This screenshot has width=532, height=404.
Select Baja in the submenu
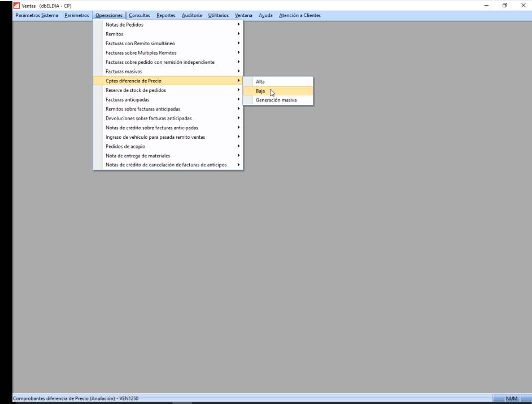coord(261,91)
